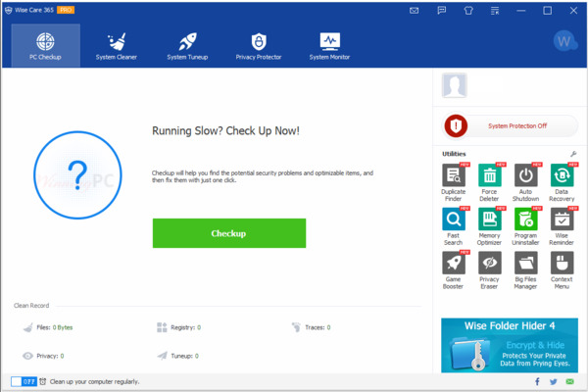Open the Context Menu utility
Image resolution: width=588 pixels, height=392 pixels.
click(562, 270)
